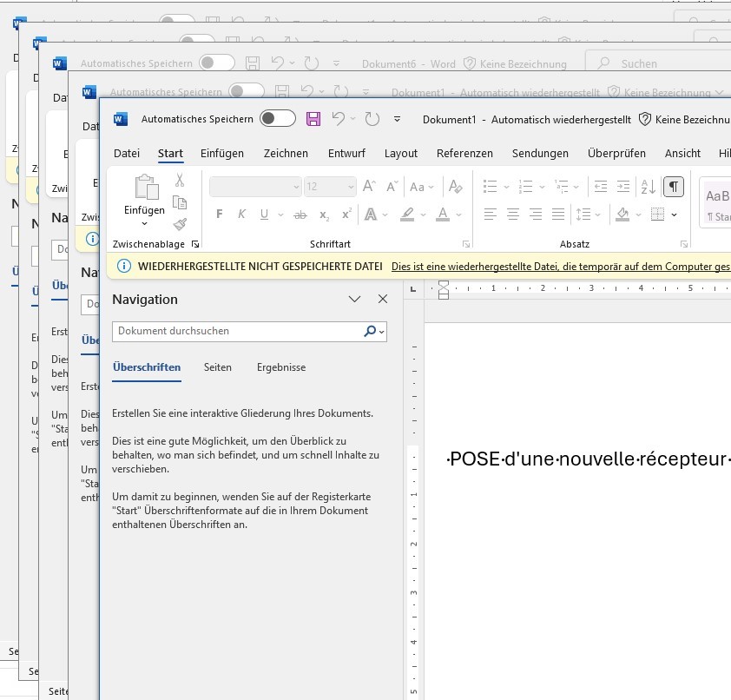The width and height of the screenshot is (731, 700).
Task: Apply subscript formatting
Action: [324, 215]
